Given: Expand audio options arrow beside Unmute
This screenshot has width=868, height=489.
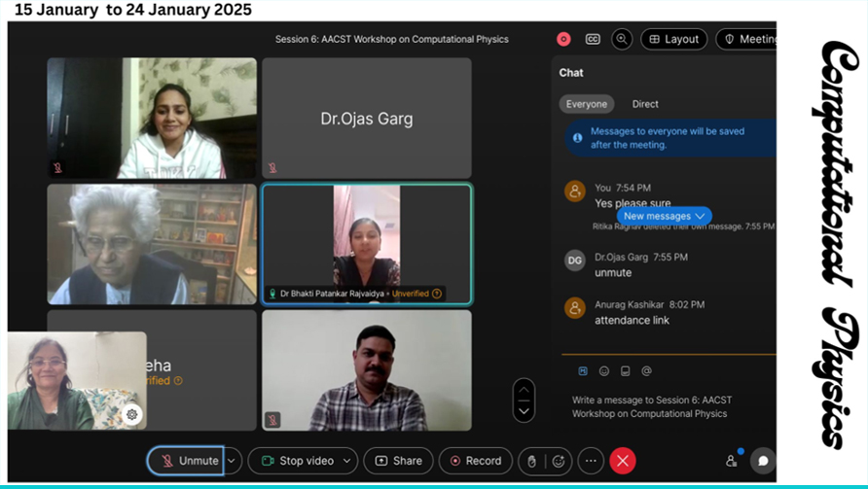Looking at the screenshot, I should (233, 461).
